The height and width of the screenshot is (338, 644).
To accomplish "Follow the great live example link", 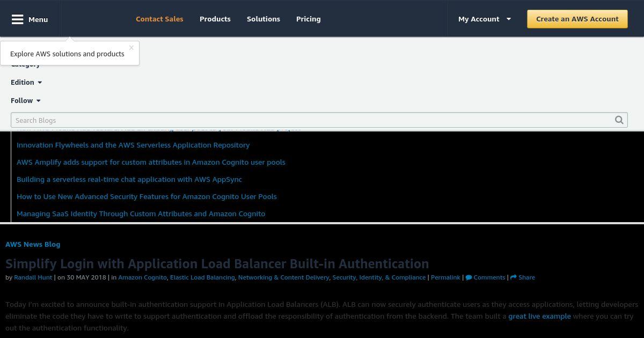I will point(539,316).
